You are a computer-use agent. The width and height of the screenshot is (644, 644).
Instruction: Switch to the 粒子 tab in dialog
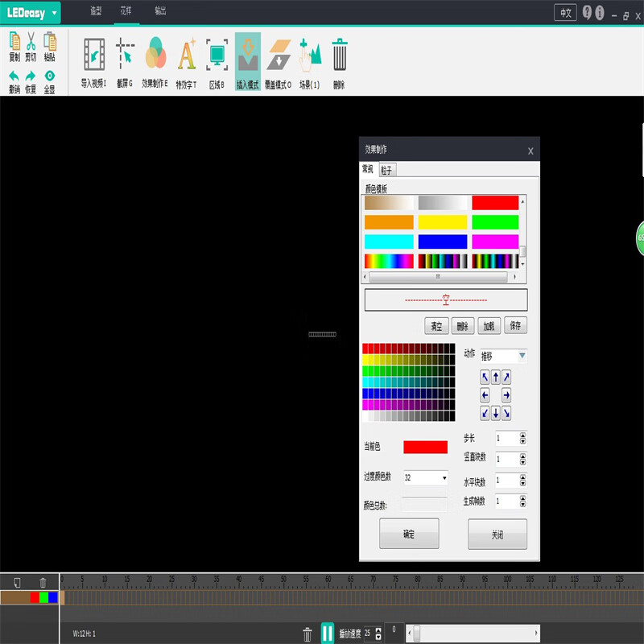tap(386, 170)
